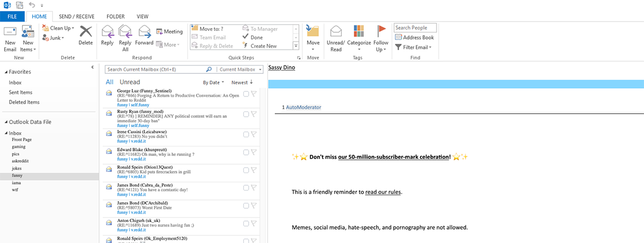Click the New Email icon
The height and width of the screenshot is (243, 644).
click(10, 33)
